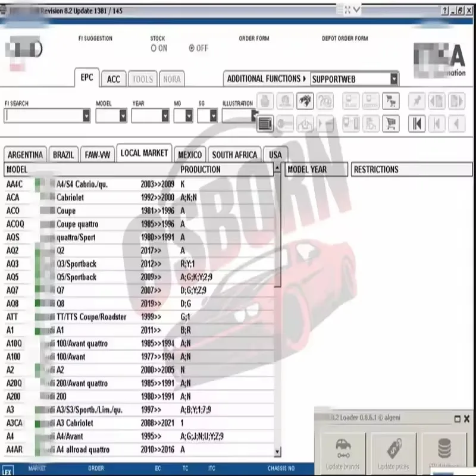Click the help question mark in title bar
Screen dimensions: 476x476
[444, 11]
